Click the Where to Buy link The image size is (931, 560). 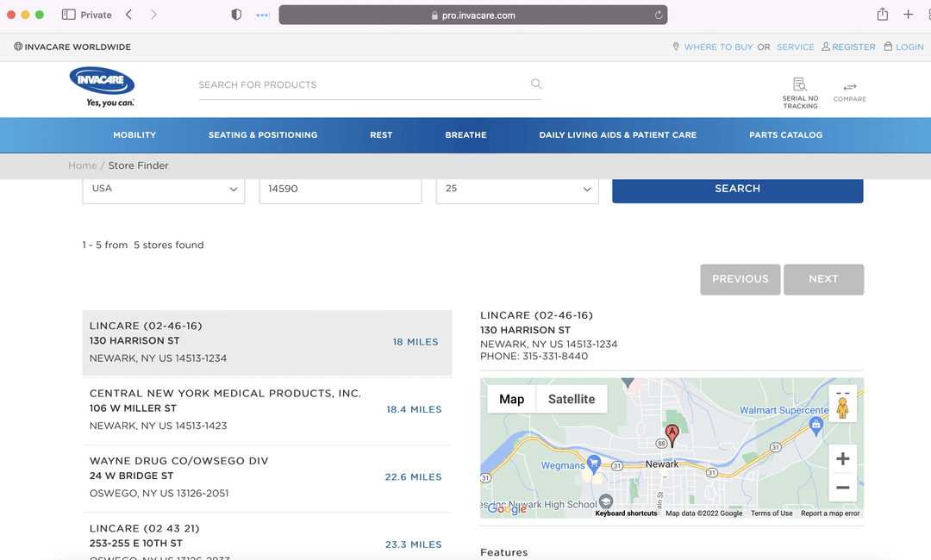tap(718, 47)
